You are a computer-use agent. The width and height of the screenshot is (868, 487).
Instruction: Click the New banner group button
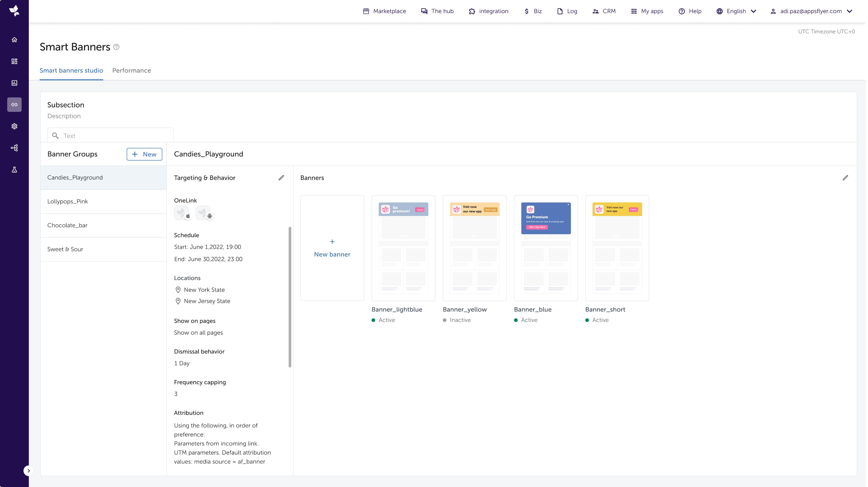pyautogui.click(x=144, y=154)
